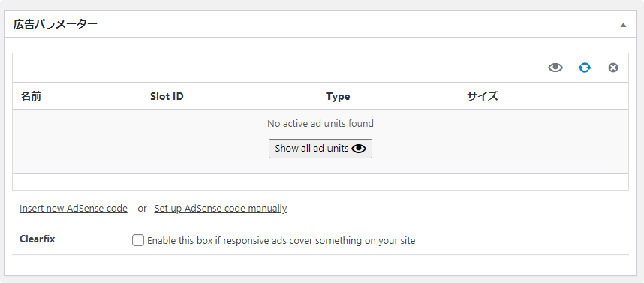Image resolution: width=644 pixels, height=283 pixels.
Task: Click the Clearfix label
Action: (38, 239)
